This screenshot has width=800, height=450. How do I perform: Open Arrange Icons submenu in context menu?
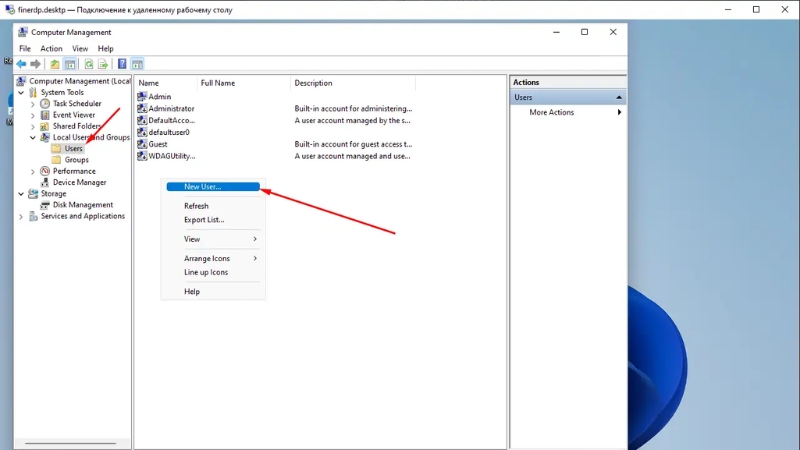[213, 258]
